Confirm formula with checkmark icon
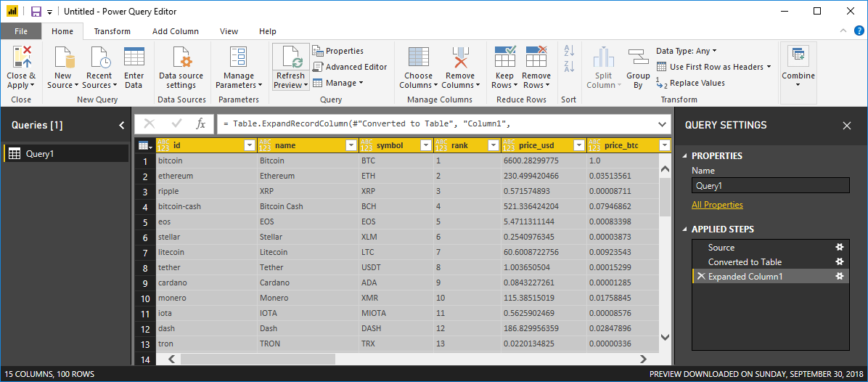 point(176,125)
